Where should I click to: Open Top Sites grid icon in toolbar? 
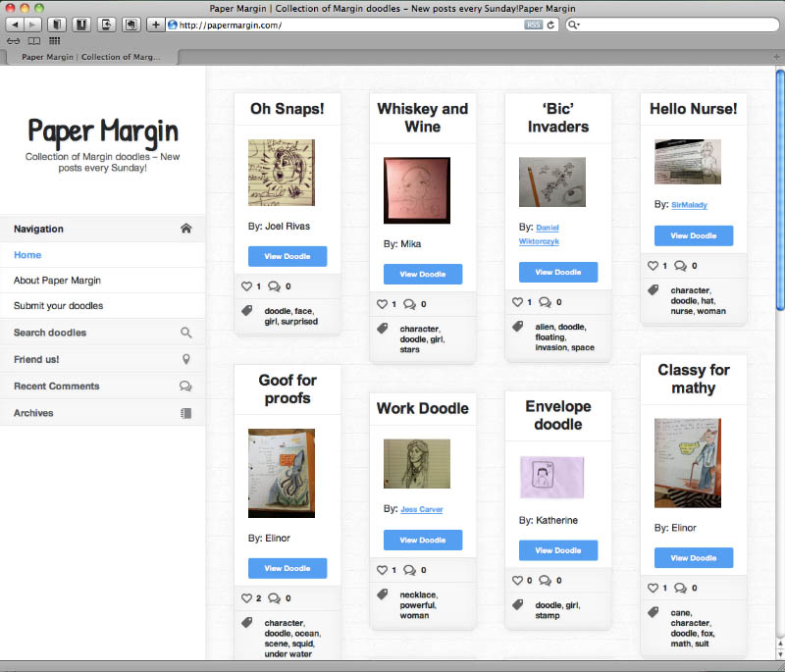tap(54, 41)
